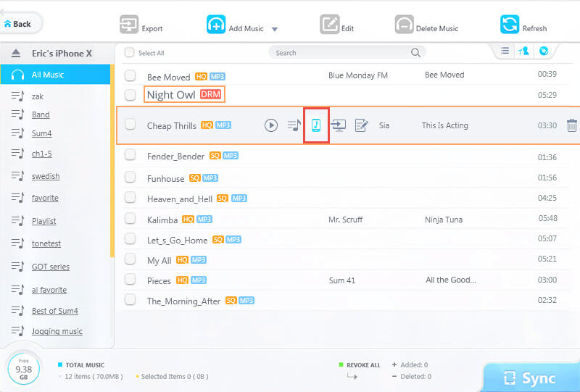Click the sidebar scrollbar
This screenshot has width=580, height=392.
[x=112, y=162]
